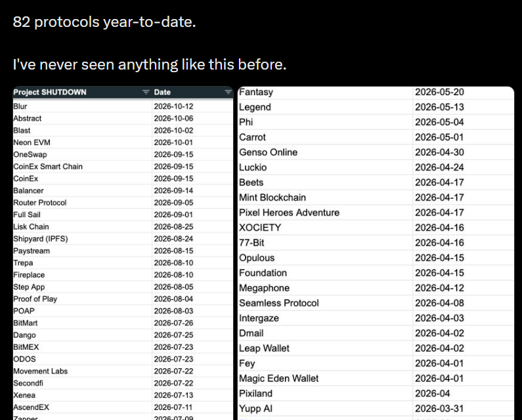Click the Genso Online row name
The width and height of the screenshot is (522, 420).
click(269, 152)
